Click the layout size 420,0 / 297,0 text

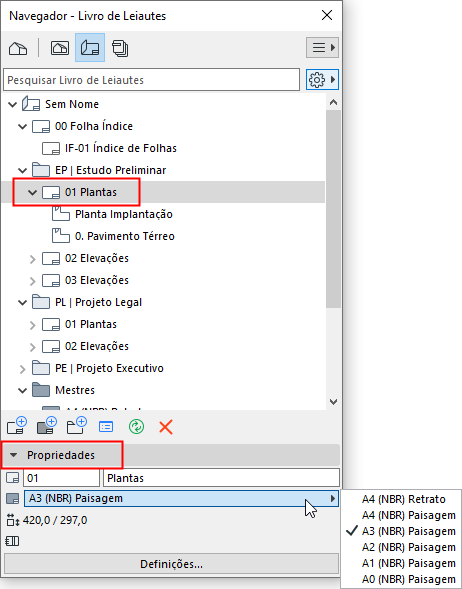pyautogui.click(x=55, y=520)
